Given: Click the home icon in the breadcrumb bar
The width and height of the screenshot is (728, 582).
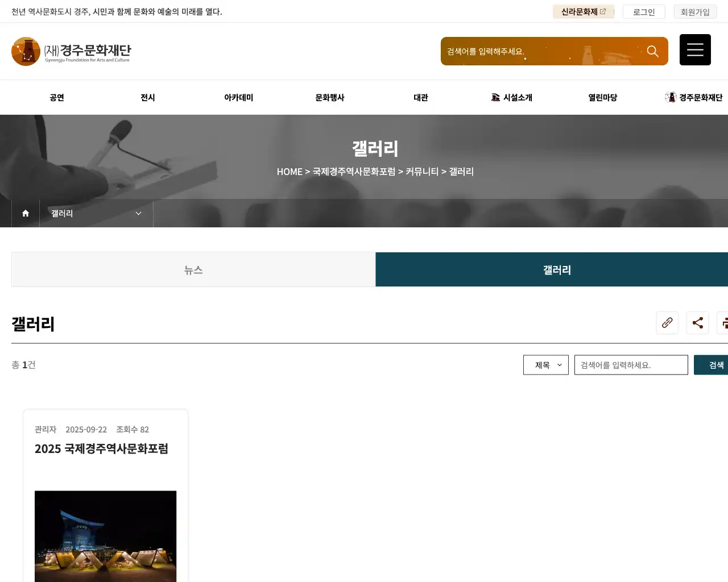Looking at the screenshot, I should point(25,213).
